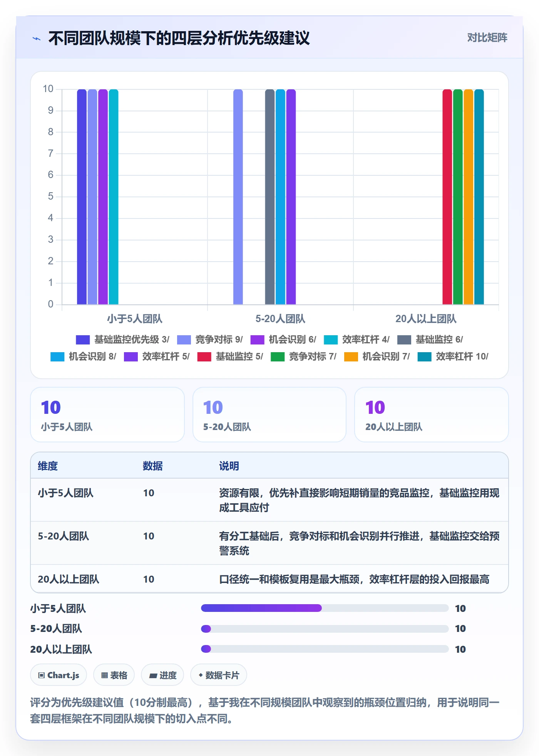Click the lightning icon beside the card title
This screenshot has height=756, width=539.
point(37,39)
